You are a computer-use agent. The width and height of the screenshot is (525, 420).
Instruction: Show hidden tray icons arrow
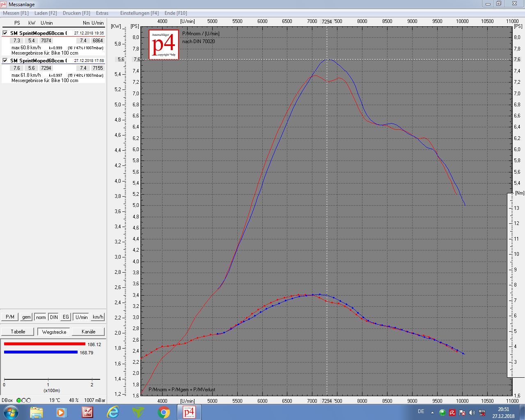pos(432,412)
